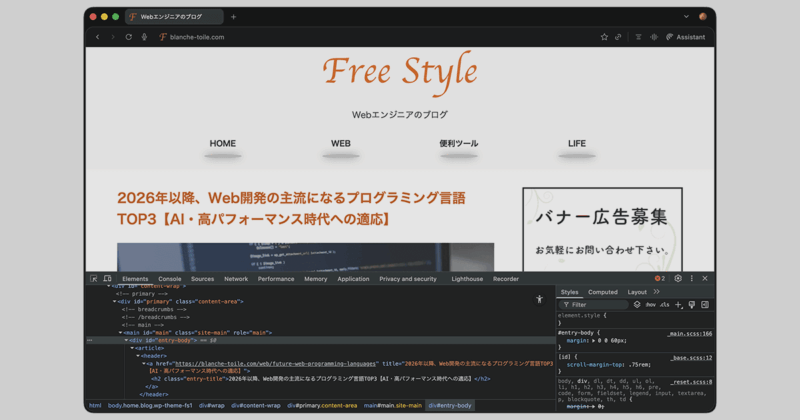This screenshot has height=420, width=800.
Task: Activate the inspect element picker tool
Action: (93, 279)
